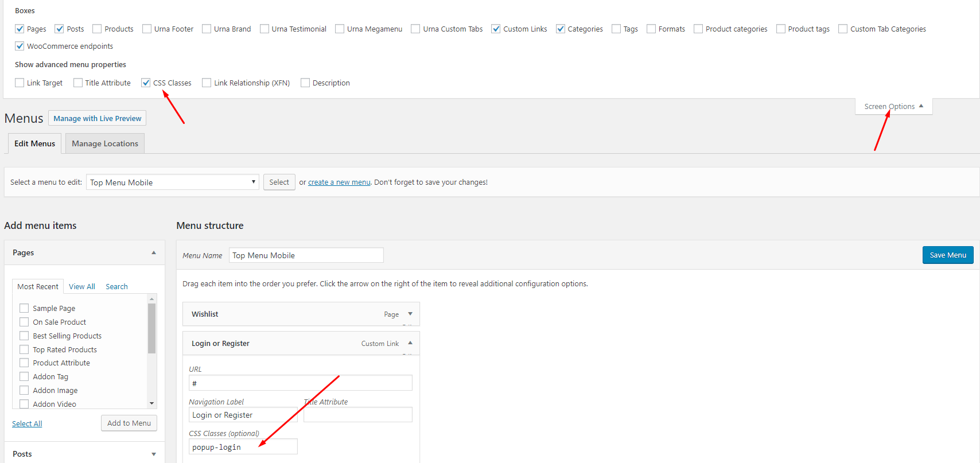Check the Sample Page item

(x=24, y=308)
